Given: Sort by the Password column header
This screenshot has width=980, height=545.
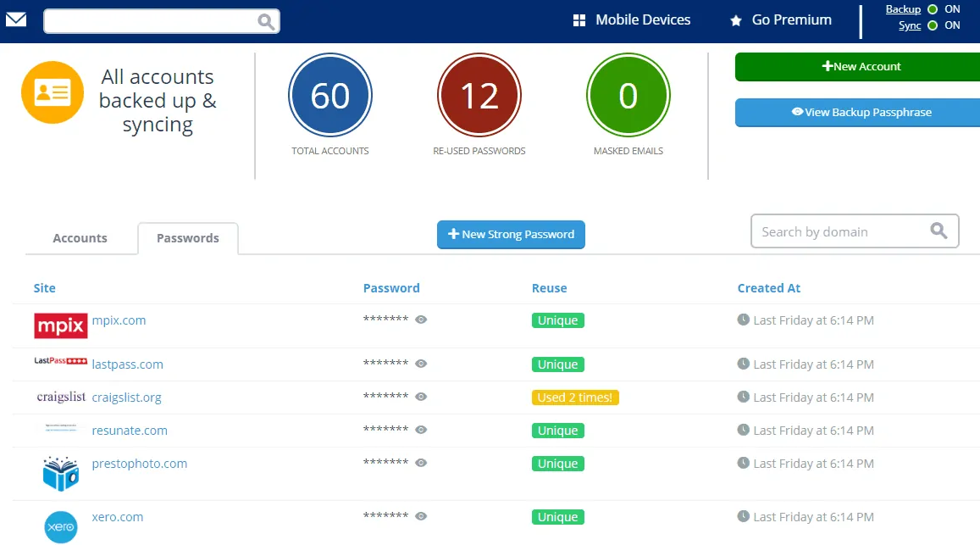Looking at the screenshot, I should pos(391,288).
